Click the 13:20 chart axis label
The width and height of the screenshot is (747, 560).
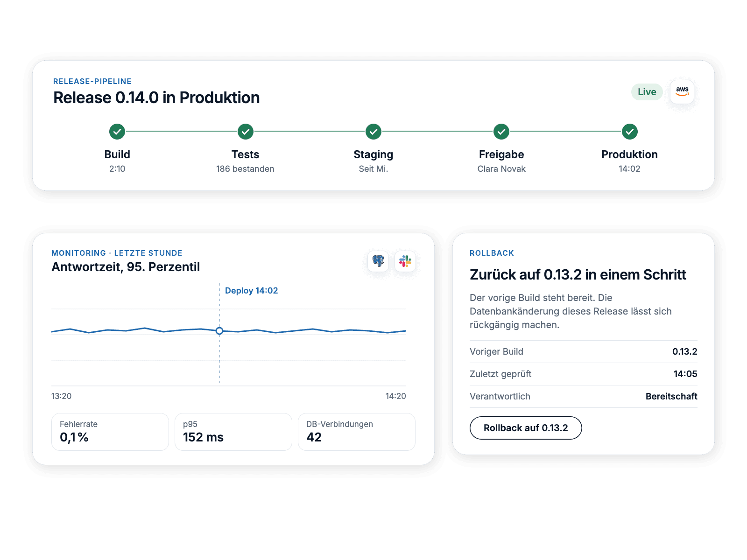click(61, 396)
